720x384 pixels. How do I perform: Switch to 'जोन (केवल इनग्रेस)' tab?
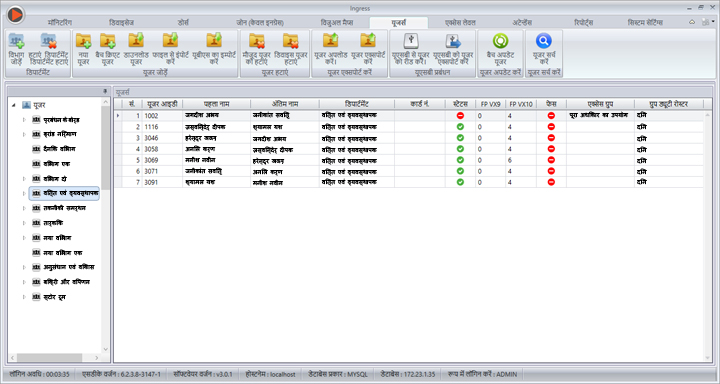point(260,23)
